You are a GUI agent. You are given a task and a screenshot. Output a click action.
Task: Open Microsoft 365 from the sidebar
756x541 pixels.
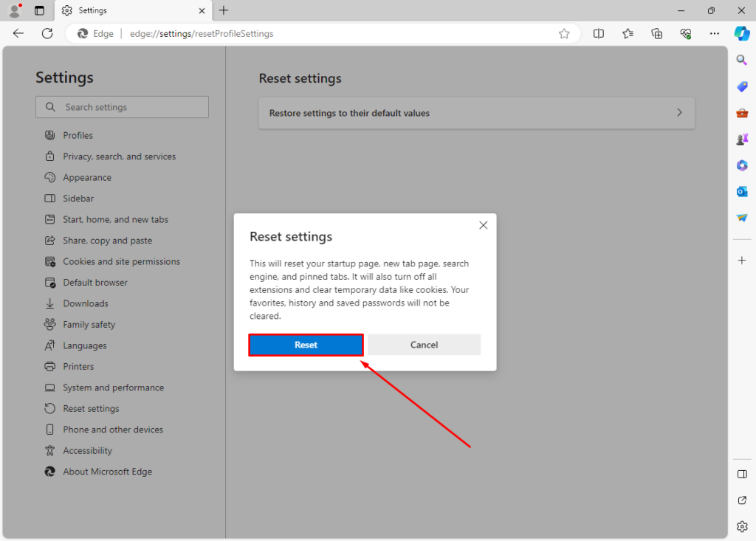[741, 165]
